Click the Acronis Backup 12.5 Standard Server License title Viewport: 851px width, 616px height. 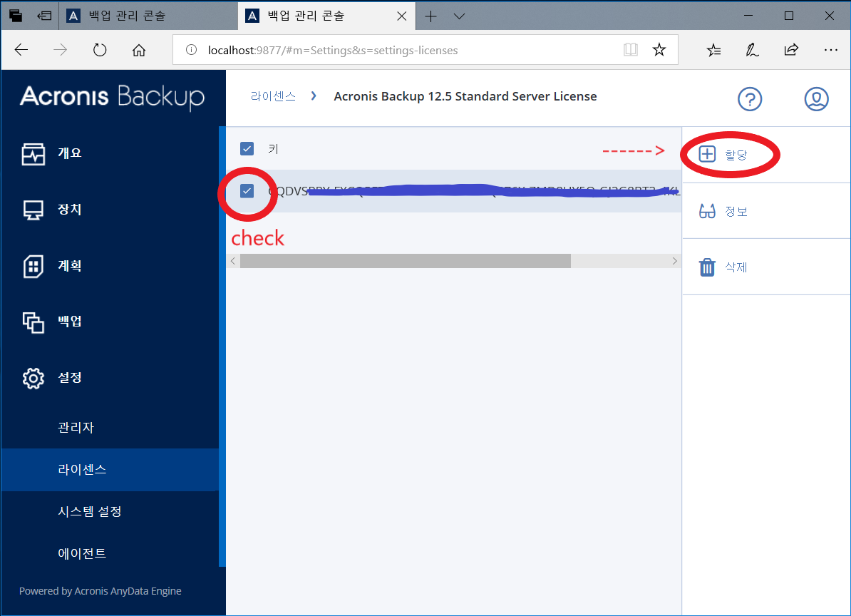(465, 96)
